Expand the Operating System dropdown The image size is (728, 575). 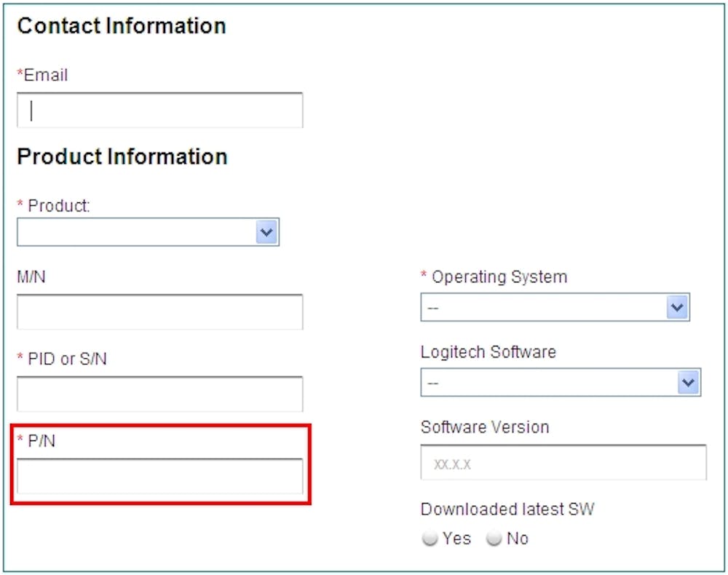point(555,308)
